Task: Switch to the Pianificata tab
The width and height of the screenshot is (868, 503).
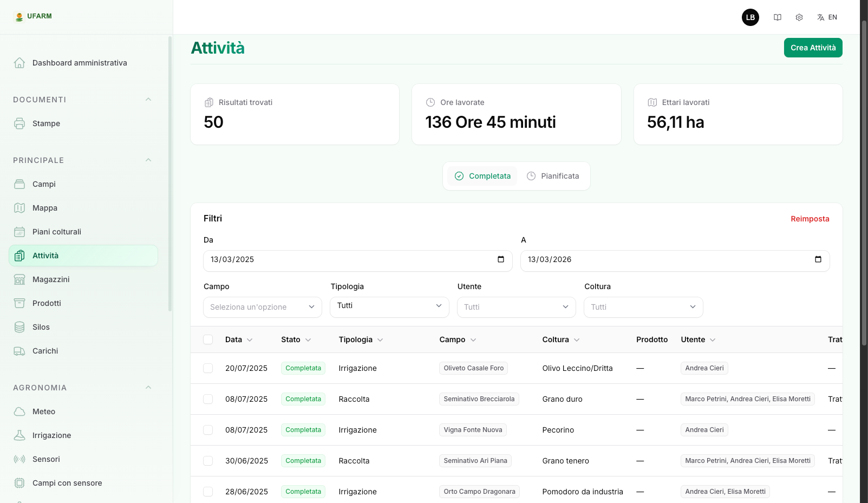Action: tap(553, 176)
